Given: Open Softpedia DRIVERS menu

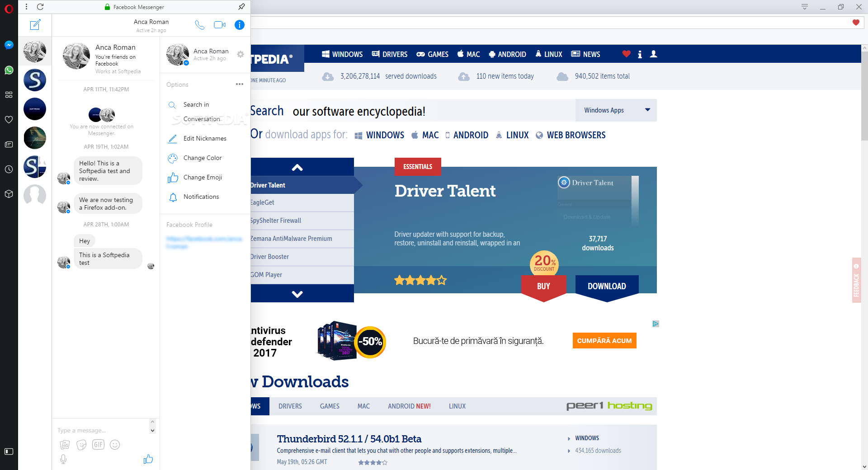Looking at the screenshot, I should pos(390,54).
